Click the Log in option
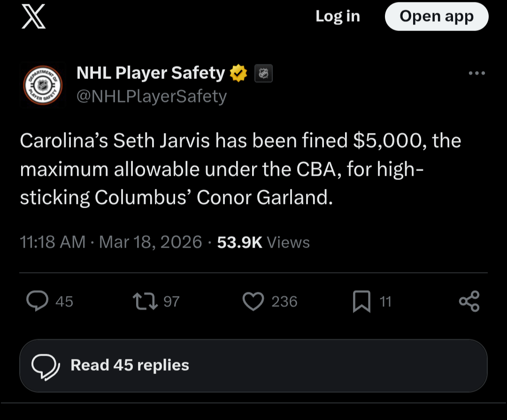Viewport: 507px width, 420px height. coord(338,16)
